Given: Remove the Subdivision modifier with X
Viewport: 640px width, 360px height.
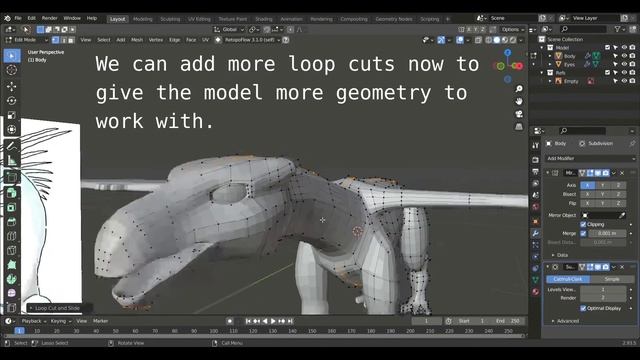Looking at the screenshot, I should [622, 267].
